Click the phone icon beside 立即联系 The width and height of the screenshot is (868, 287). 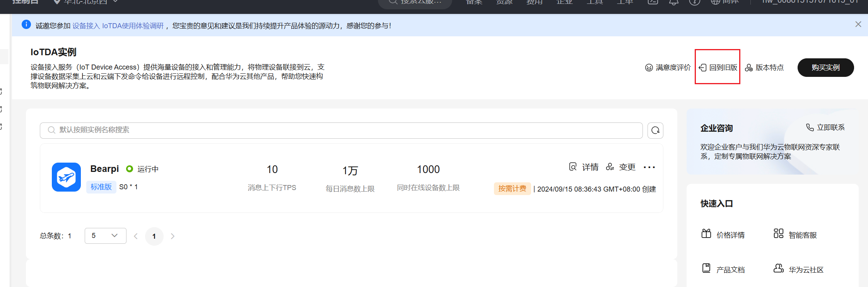810,127
